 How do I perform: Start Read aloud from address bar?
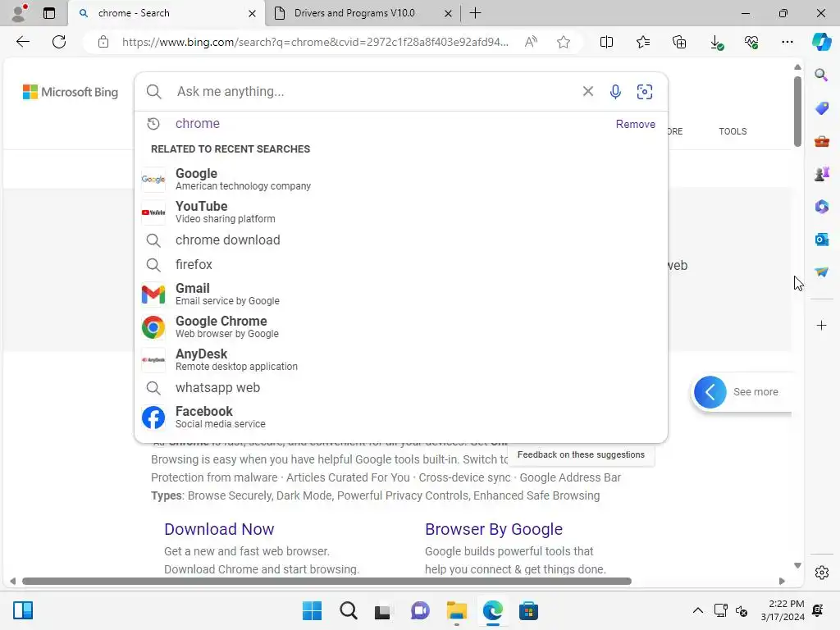(x=531, y=42)
